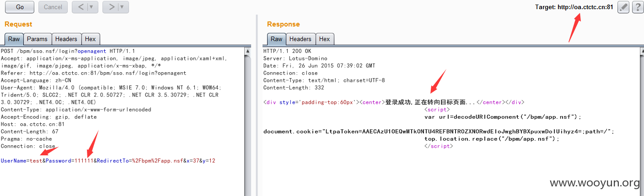Viewport: 644px width, 196px height.
Task: Switch to the Response Headers tab
Action: 301,39
